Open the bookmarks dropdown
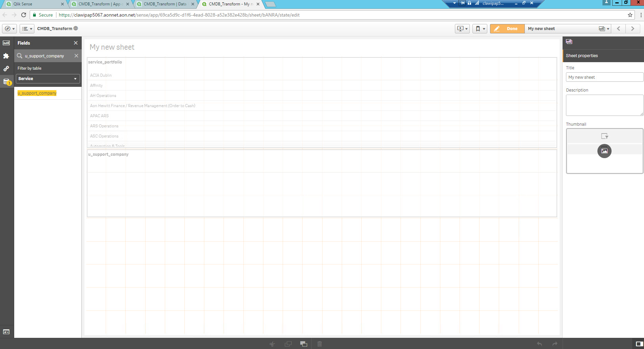644x349 pixels. 480,29
